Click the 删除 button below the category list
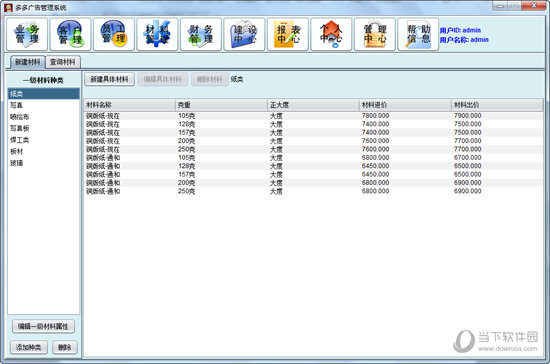550x364 pixels. [x=65, y=347]
